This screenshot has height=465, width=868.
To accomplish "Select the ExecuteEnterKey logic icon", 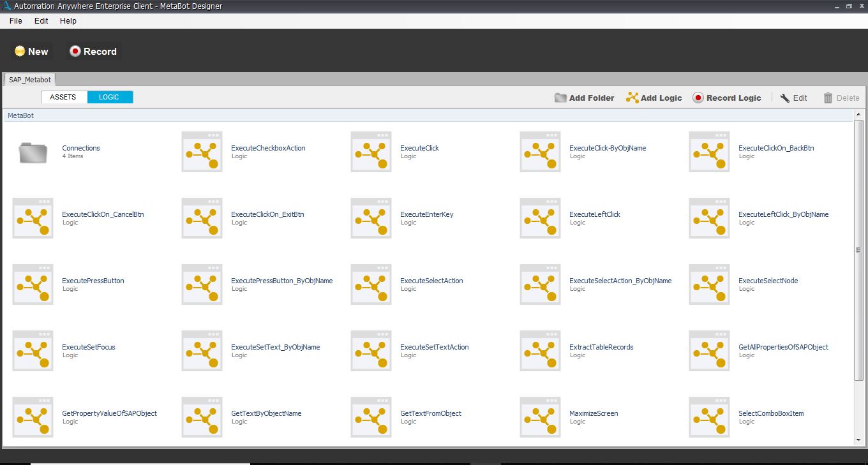I will click(x=371, y=219).
